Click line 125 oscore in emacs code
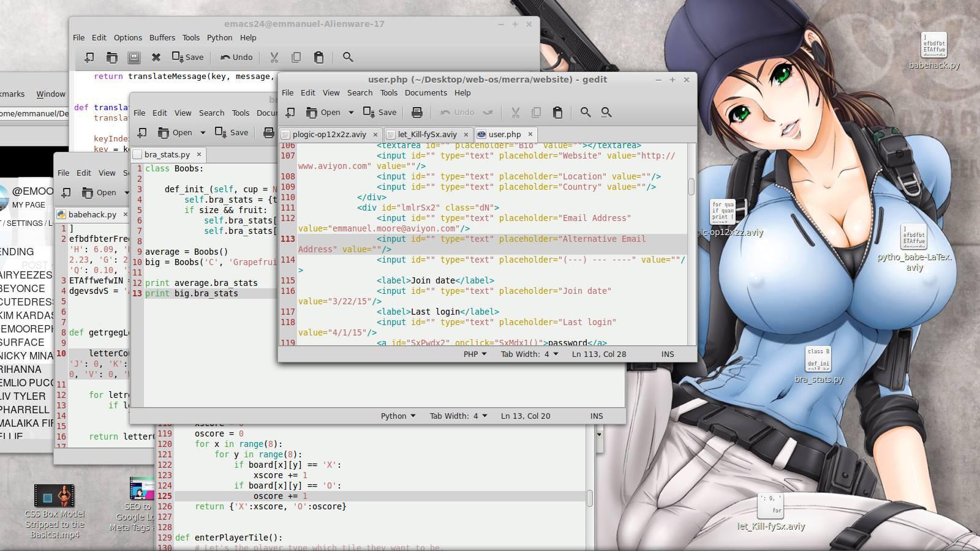This screenshot has height=551, width=980. point(380,497)
